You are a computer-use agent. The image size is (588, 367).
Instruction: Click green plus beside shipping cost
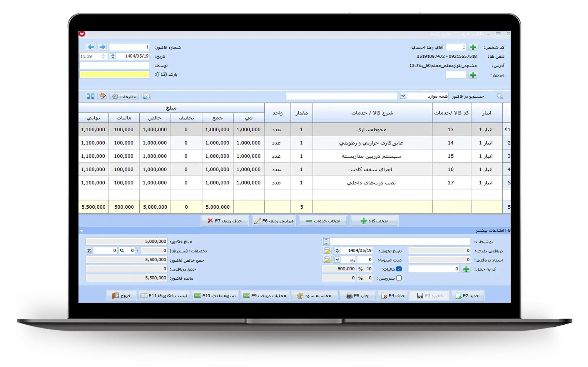(466, 269)
